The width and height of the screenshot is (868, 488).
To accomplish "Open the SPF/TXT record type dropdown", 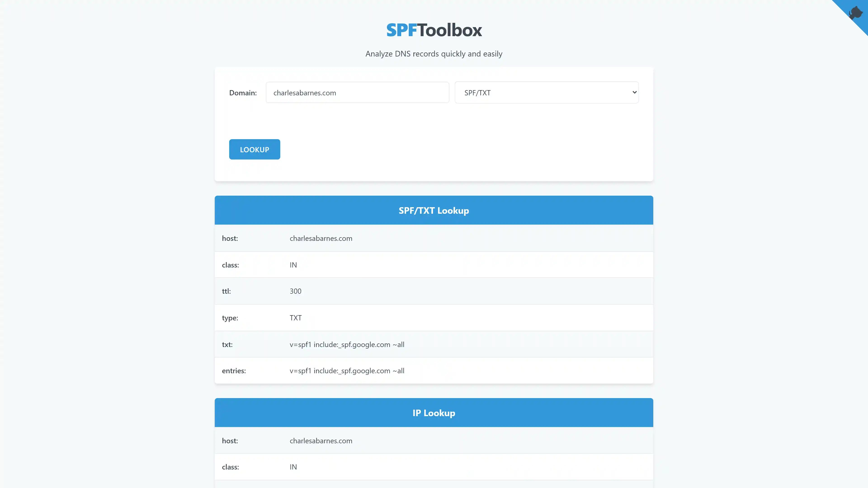I will tap(546, 93).
